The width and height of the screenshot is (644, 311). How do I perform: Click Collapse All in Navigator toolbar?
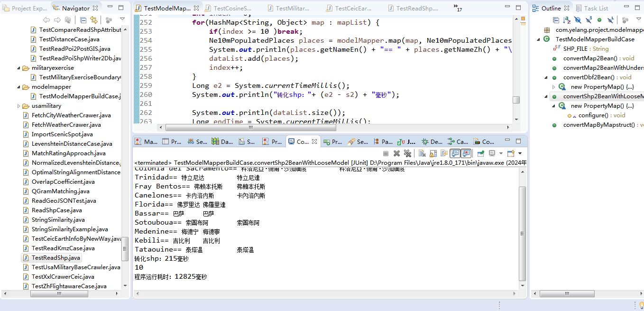(x=83, y=20)
